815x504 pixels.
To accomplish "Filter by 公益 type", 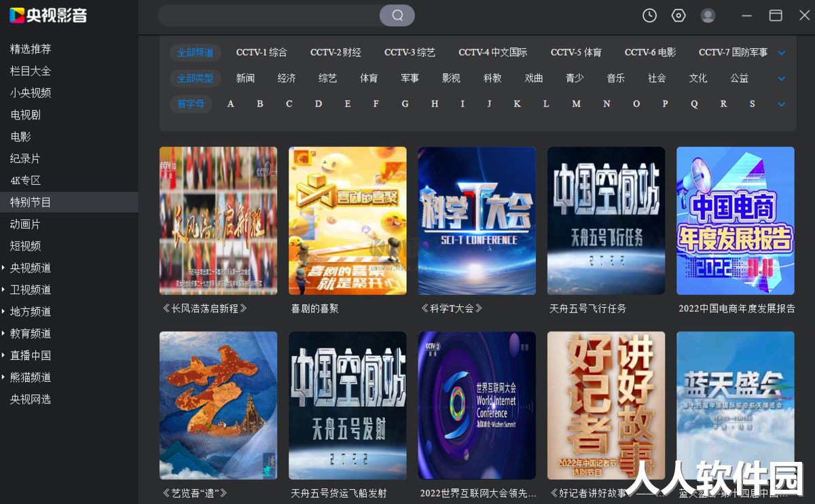I will coord(739,78).
